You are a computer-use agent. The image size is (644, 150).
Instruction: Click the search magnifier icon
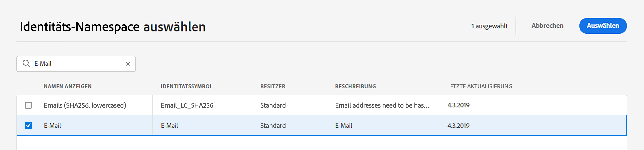pyautogui.click(x=26, y=64)
